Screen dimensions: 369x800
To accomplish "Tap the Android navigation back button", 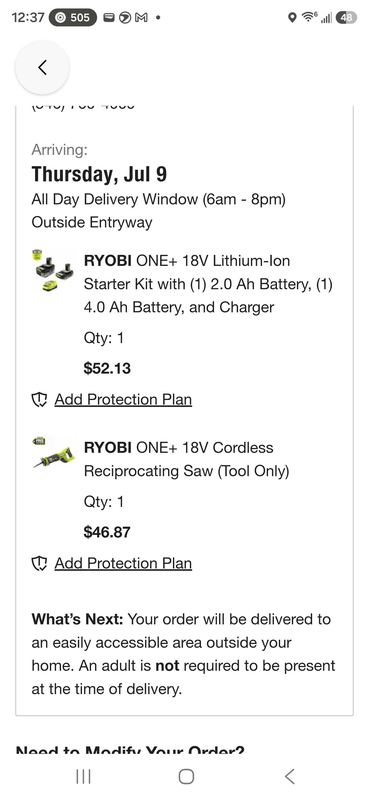I will [289, 777].
